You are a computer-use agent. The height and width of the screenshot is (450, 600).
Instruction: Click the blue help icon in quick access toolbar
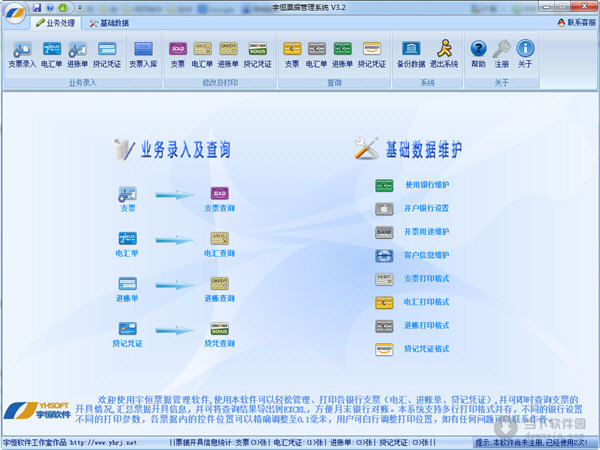[50, 7]
